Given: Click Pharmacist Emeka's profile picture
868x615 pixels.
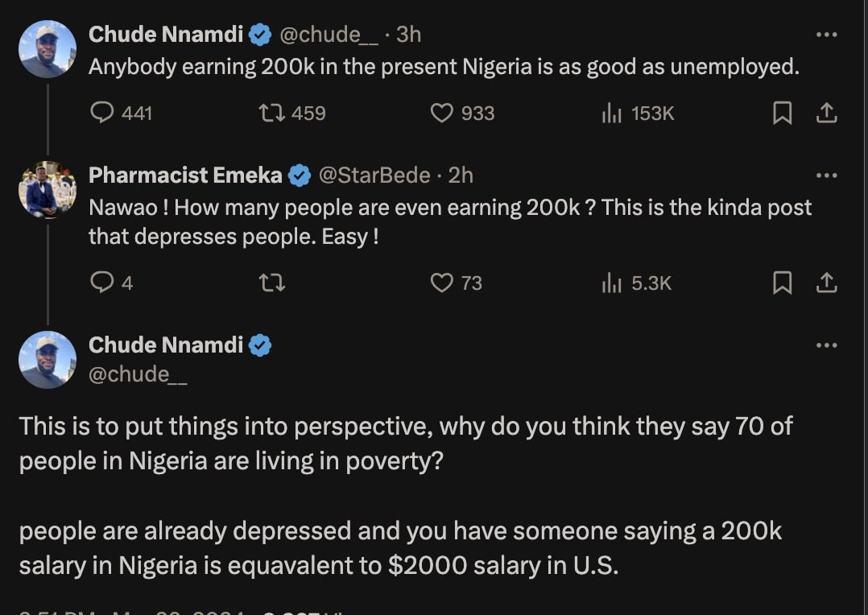Looking at the screenshot, I should coord(48,191).
